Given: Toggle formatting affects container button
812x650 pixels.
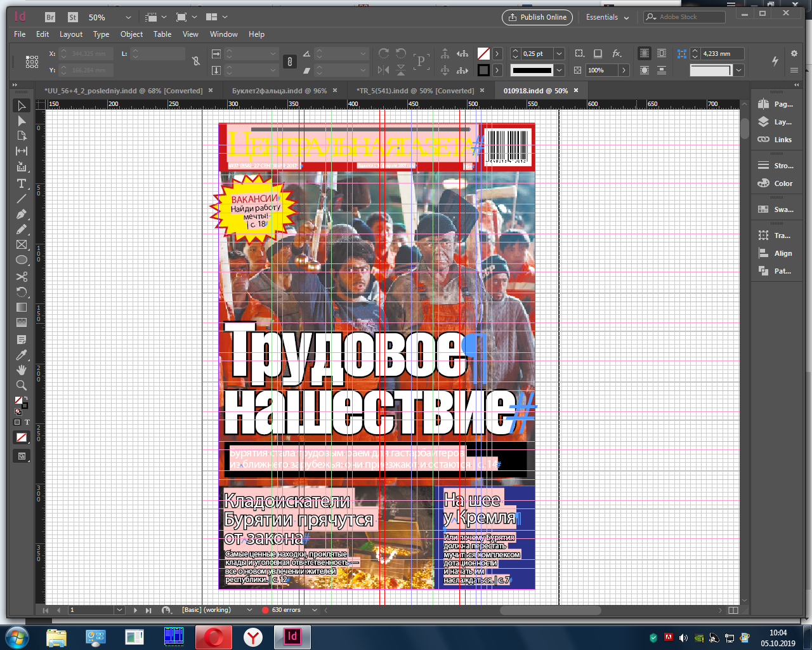Looking at the screenshot, I should (17, 422).
